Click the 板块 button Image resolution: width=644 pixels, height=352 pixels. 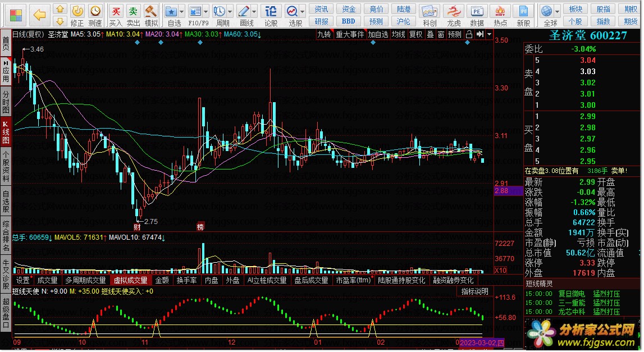576,9
